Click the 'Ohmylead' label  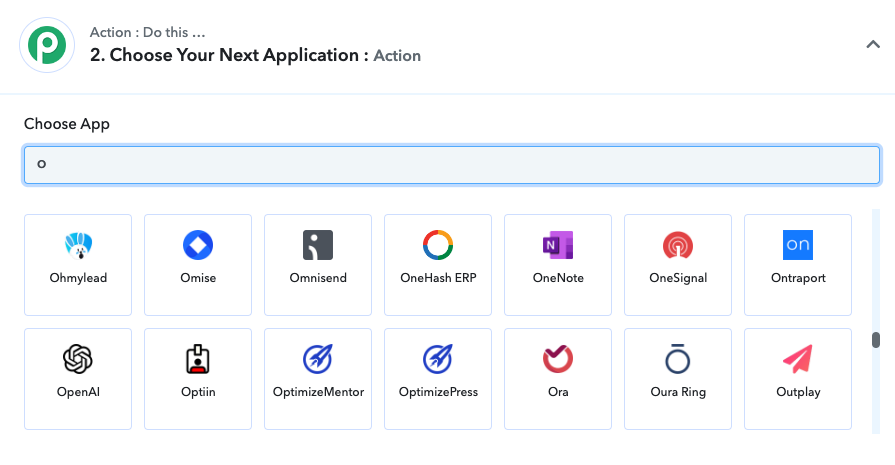pyautogui.click(x=78, y=278)
